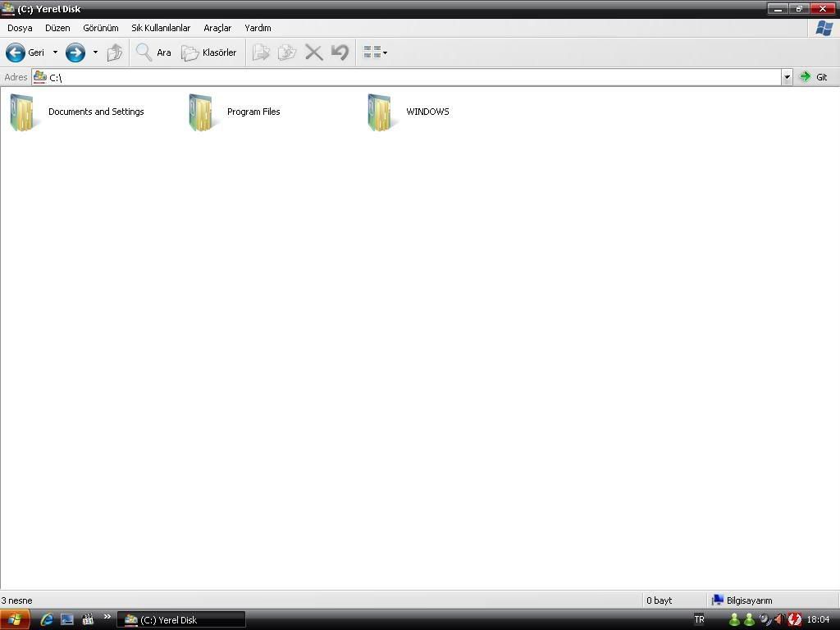Click the second green messenger tray icon
840x630 pixels.
click(x=749, y=620)
